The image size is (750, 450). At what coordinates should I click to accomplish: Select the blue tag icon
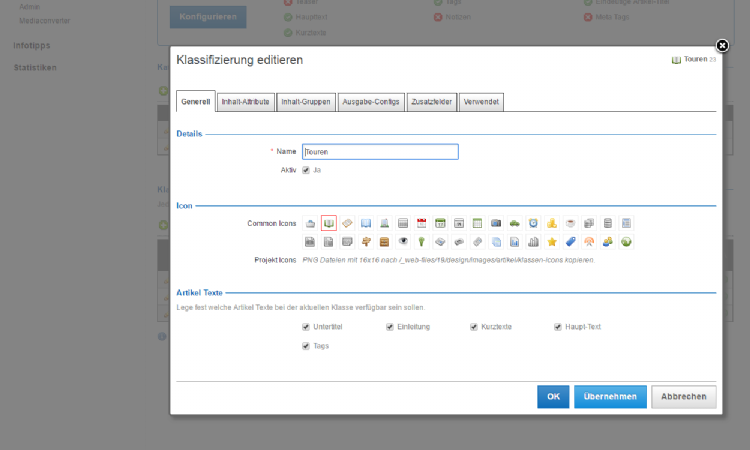click(570, 242)
